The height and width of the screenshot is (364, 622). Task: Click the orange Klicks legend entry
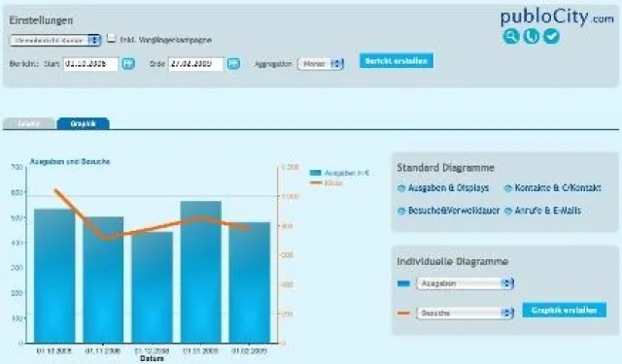327,183
